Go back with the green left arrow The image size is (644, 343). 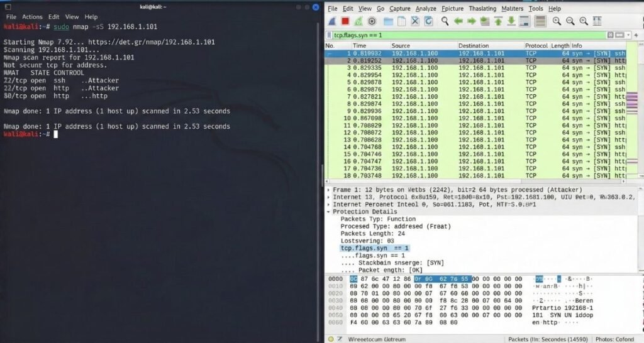458,21
